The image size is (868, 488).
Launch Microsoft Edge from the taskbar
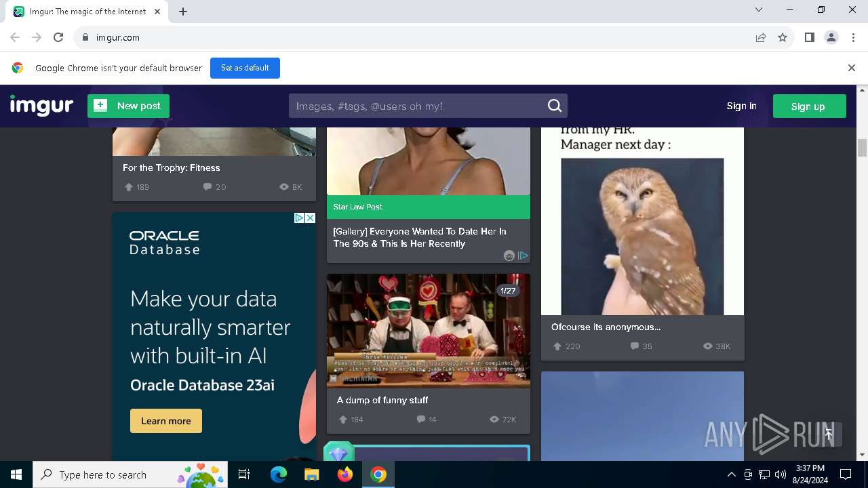[x=279, y=474]
